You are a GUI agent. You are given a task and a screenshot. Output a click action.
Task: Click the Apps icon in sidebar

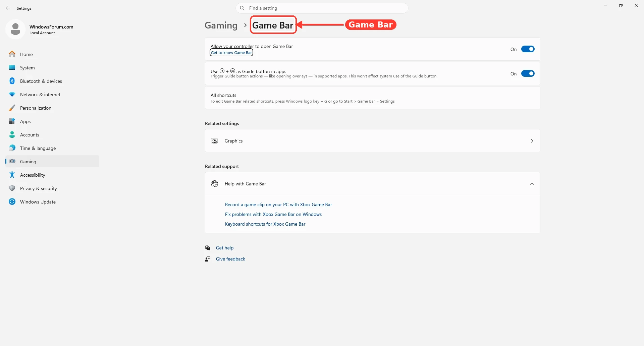click(12, 121)
